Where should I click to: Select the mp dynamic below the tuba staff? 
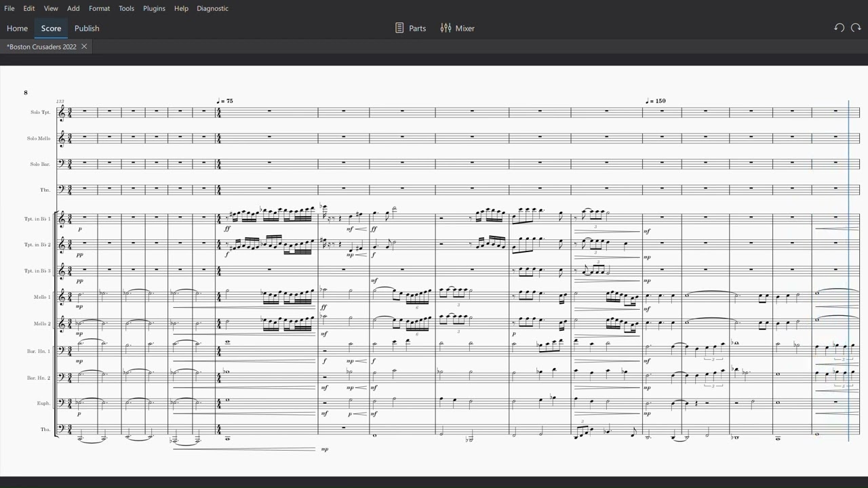(324, 449)
